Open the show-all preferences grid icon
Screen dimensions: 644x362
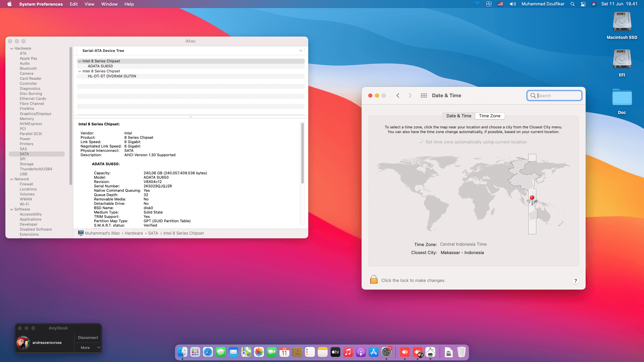[424, 96]
